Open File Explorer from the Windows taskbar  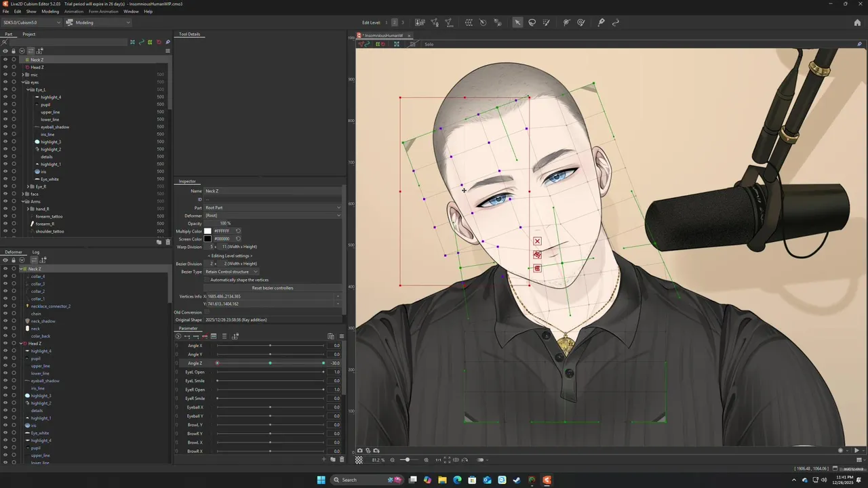click(442, 480)
